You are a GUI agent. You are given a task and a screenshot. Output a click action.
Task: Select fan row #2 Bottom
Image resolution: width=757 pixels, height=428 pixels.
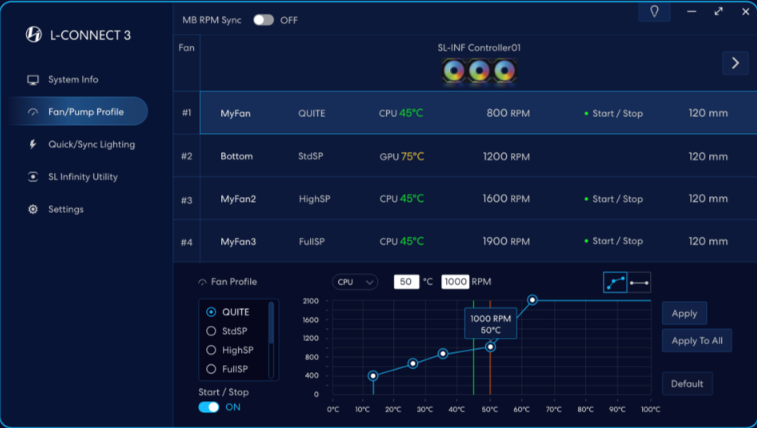[x=478, y=156]
